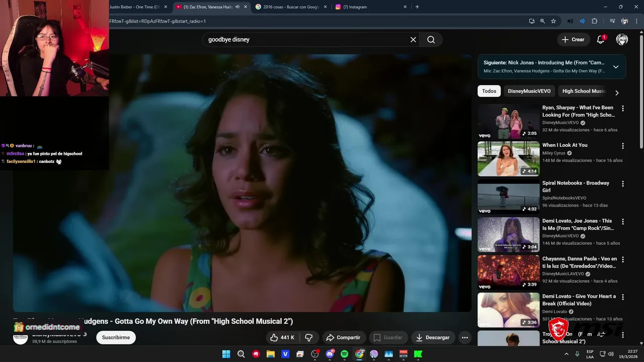Bookmark this page with the star icon
644x362 pixels.
click(553, 21)
